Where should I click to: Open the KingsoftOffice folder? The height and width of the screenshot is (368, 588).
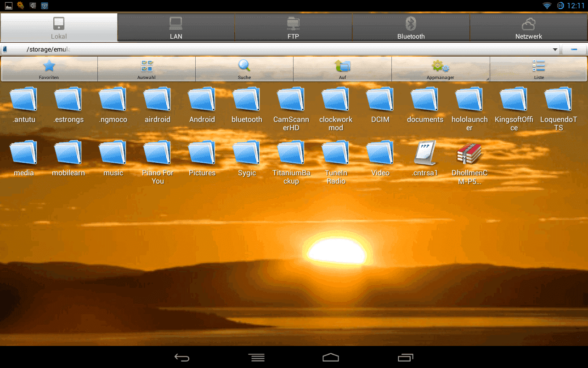514,109
